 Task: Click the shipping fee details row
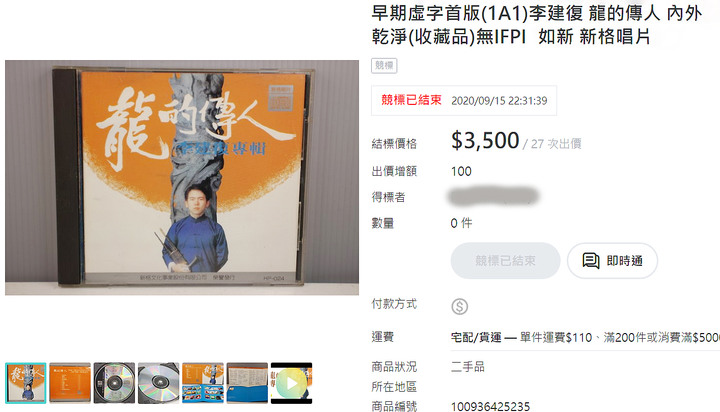click(585, 338)
